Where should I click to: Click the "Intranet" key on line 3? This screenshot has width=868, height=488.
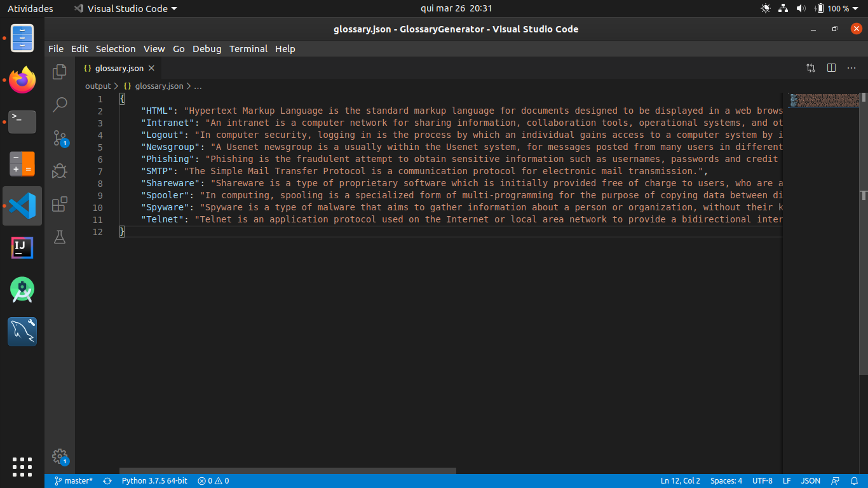point(168,123)
